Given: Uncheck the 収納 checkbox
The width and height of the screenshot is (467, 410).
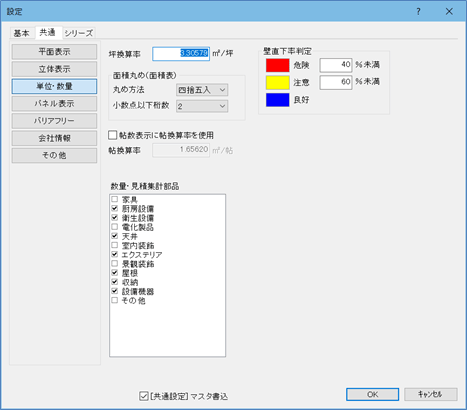Looking at the screenshot, I should pyautogui.click(x=115, y=282).
